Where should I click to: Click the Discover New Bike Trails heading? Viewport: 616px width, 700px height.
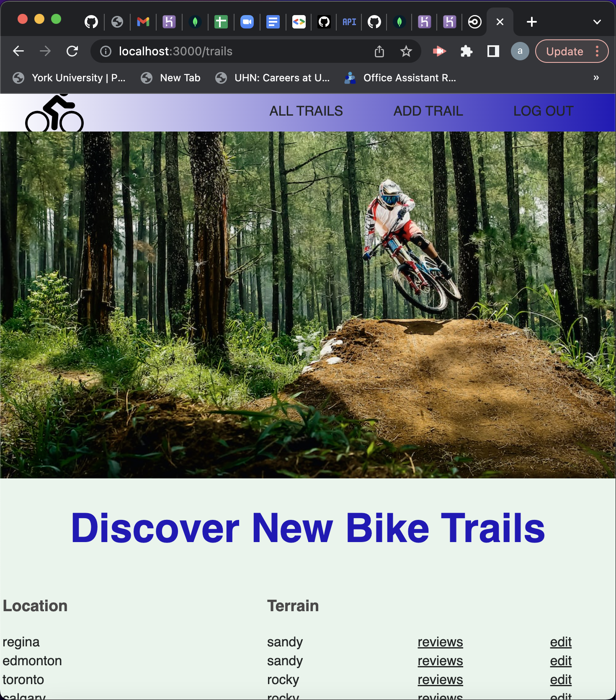pos(308,528)
